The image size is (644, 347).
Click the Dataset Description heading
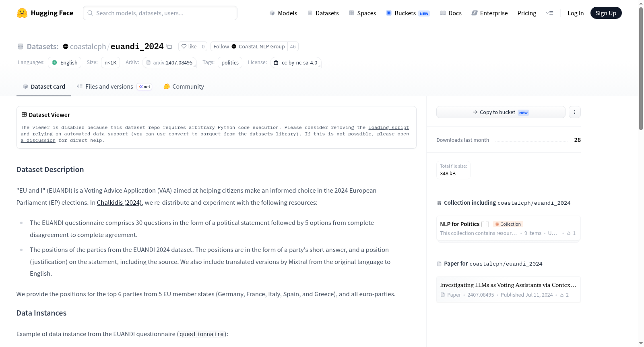[50, 170]
